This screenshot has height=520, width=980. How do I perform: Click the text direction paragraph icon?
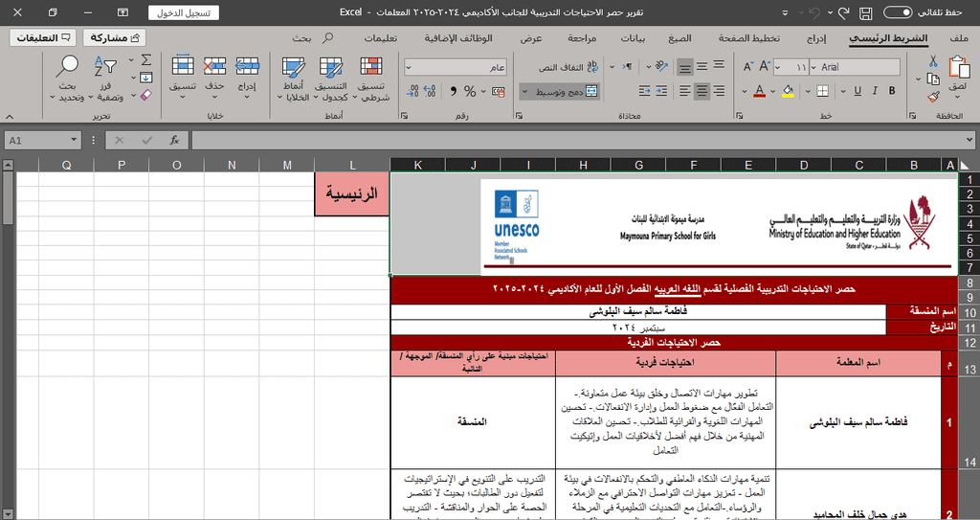[x=627, y=66]
